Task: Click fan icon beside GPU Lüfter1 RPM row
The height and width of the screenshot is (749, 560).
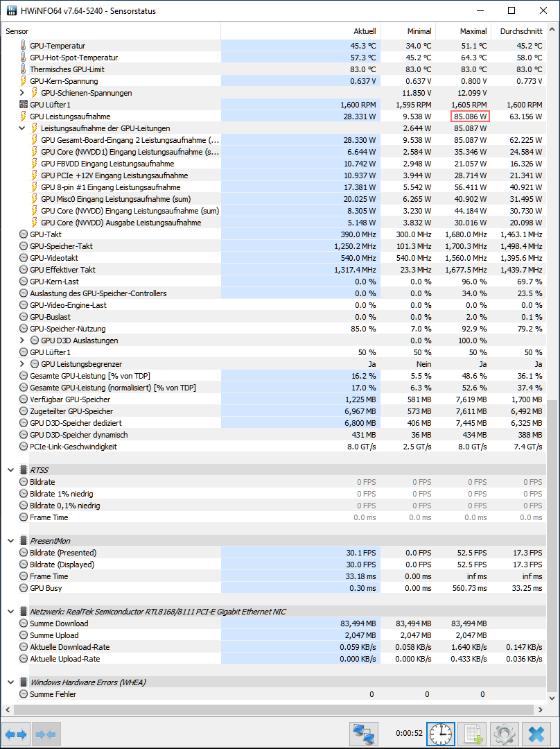Action: [23, 105]
